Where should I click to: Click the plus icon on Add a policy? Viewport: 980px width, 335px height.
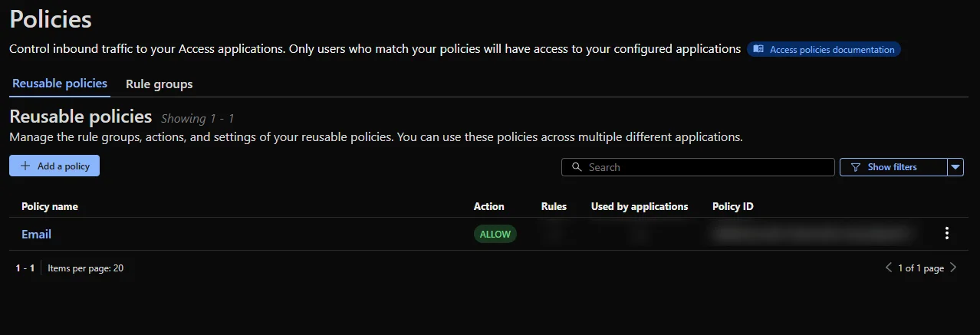point(25,166)
